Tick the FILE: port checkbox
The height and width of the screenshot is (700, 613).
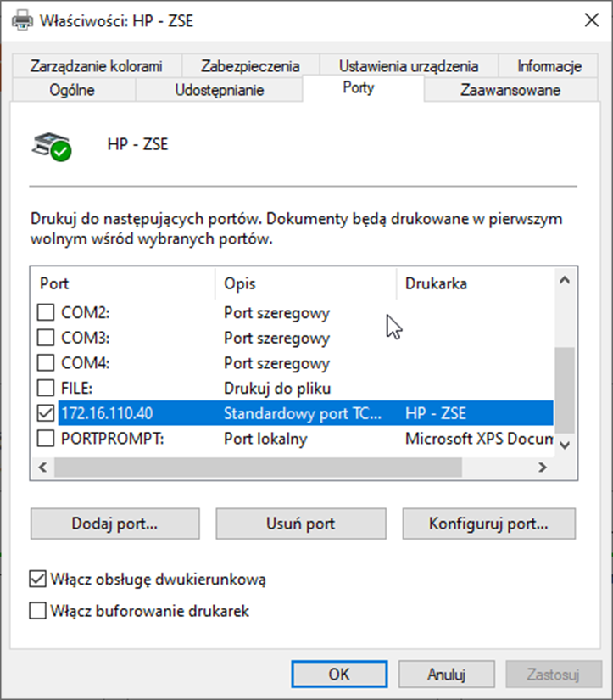(x=45, y=389)
